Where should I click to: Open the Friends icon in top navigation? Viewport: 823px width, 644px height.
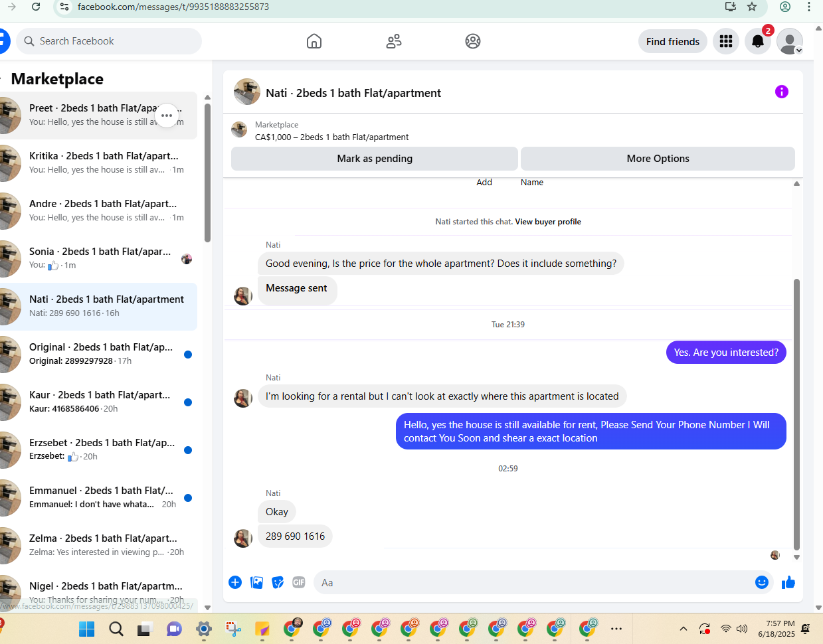[x=394, y=41]
